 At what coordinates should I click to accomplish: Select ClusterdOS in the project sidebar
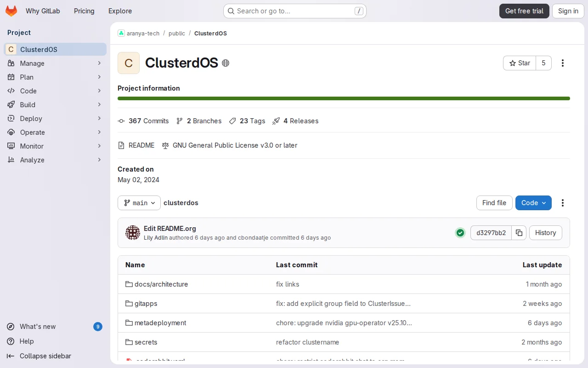(x=55, y=49)
